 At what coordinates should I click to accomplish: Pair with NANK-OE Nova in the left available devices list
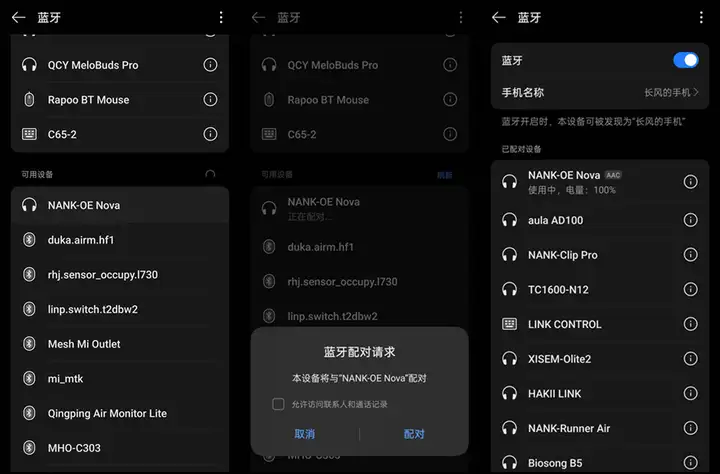tap(120, 205)
